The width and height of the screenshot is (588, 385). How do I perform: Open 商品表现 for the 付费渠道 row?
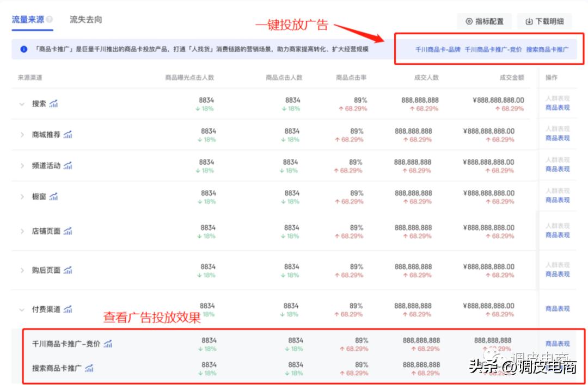coord(558,309)
